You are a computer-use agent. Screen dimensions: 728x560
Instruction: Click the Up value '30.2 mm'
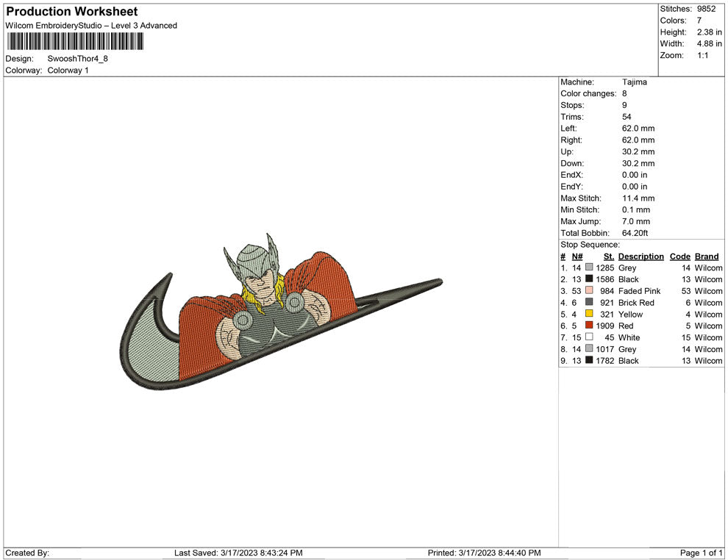(x=638, y=151)
